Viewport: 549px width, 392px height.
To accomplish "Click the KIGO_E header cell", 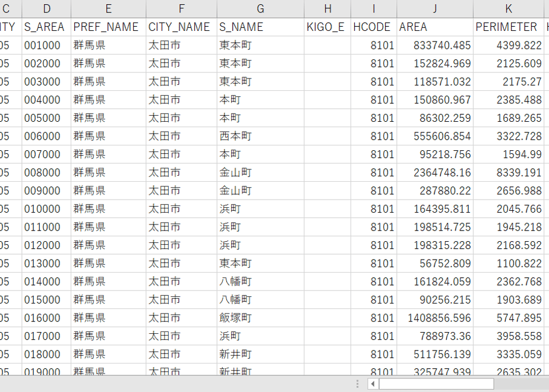I will 328,27.
